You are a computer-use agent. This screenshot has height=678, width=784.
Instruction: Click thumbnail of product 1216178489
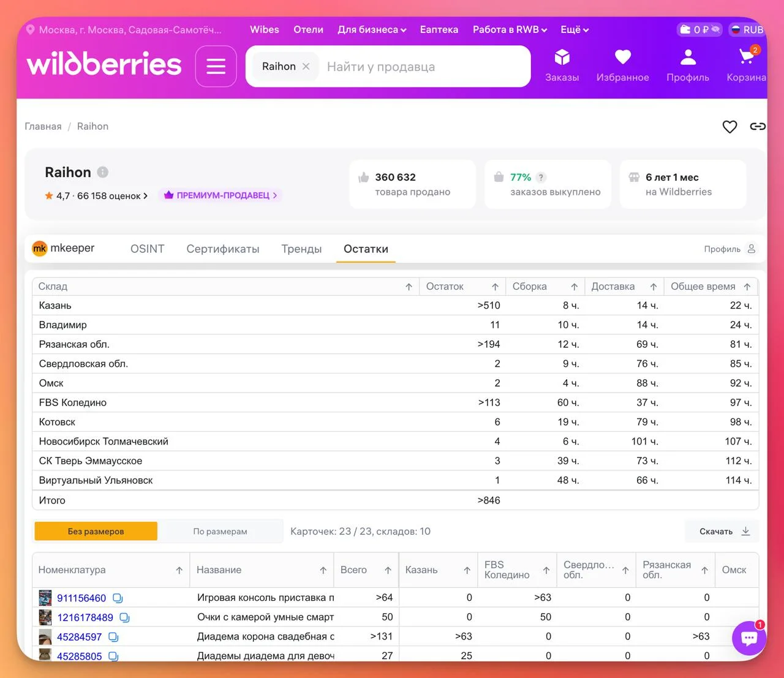45,617
